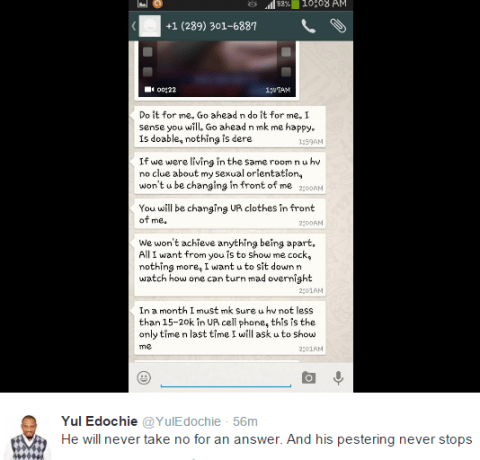Click Yul Edochie's profile photo

tap(28, 437)
